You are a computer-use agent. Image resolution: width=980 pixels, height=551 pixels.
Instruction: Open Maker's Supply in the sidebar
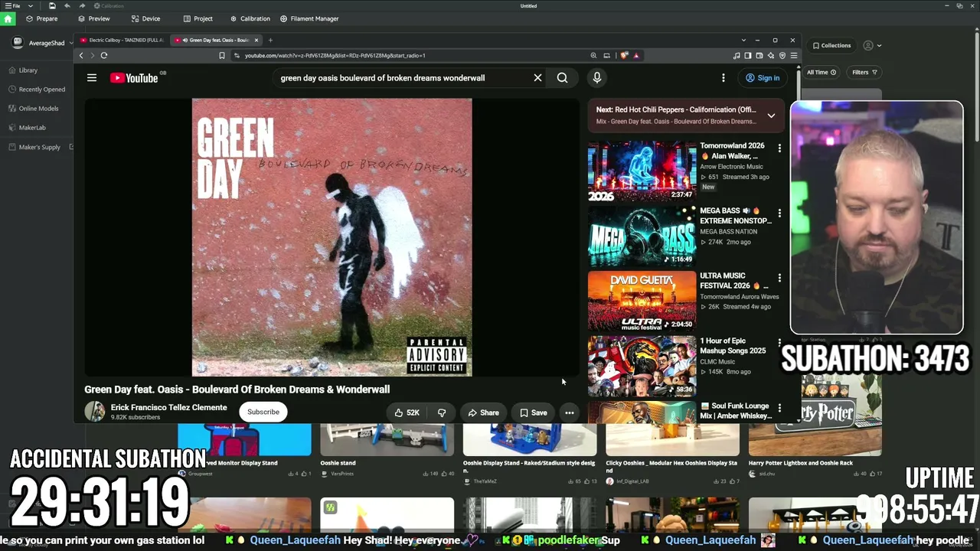coord(34,147)
